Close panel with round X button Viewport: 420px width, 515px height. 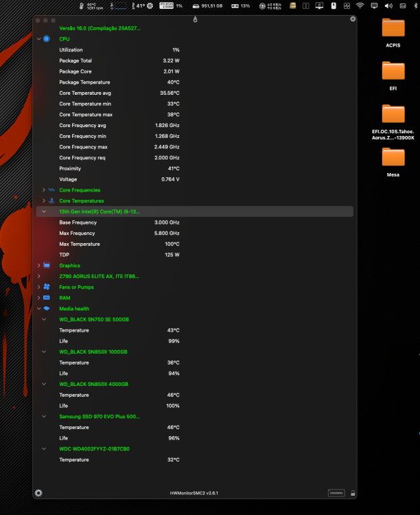tap(353, 19)
